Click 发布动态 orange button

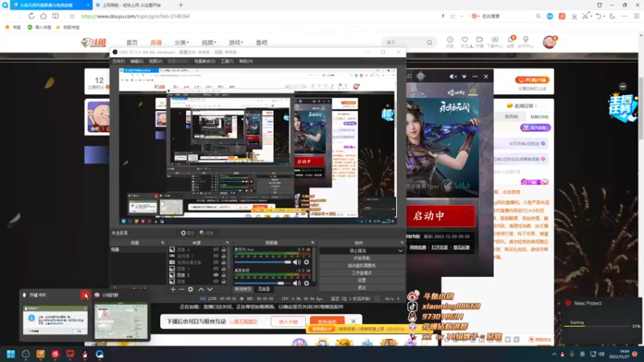click(327, 321)
